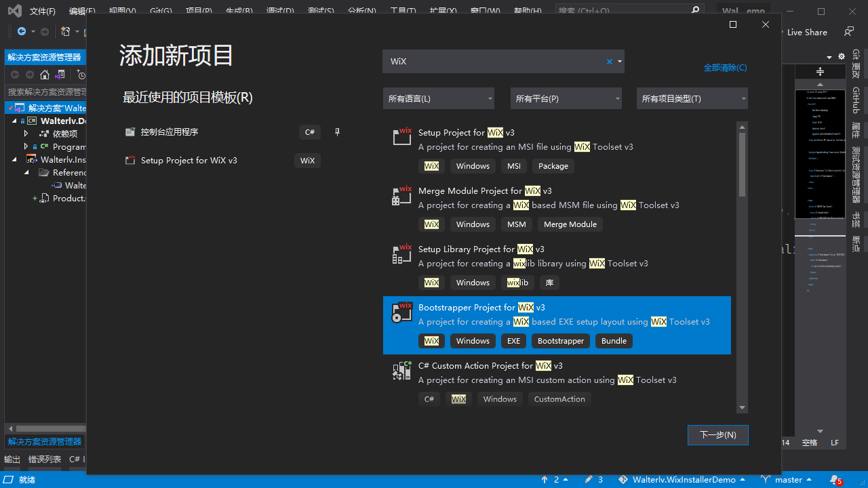Collapse the WalterIv.Ins installer project node
The image size is (868, 488).
[14, 159]
